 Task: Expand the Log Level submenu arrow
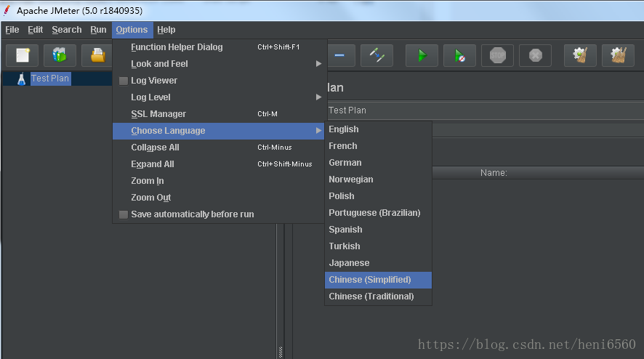coord(318,97)
